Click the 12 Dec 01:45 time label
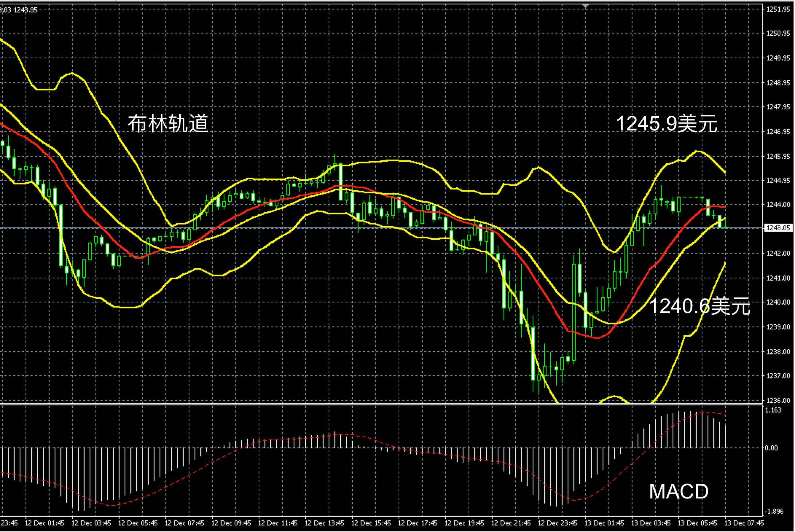The image size is (795, 532). pyautogui.click(x=44, y=523)
